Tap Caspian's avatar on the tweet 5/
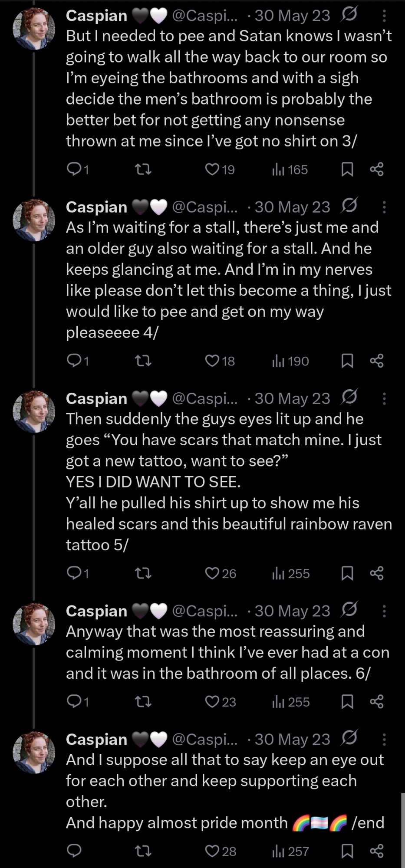This screenshot has height=868, width=405. 34,411
